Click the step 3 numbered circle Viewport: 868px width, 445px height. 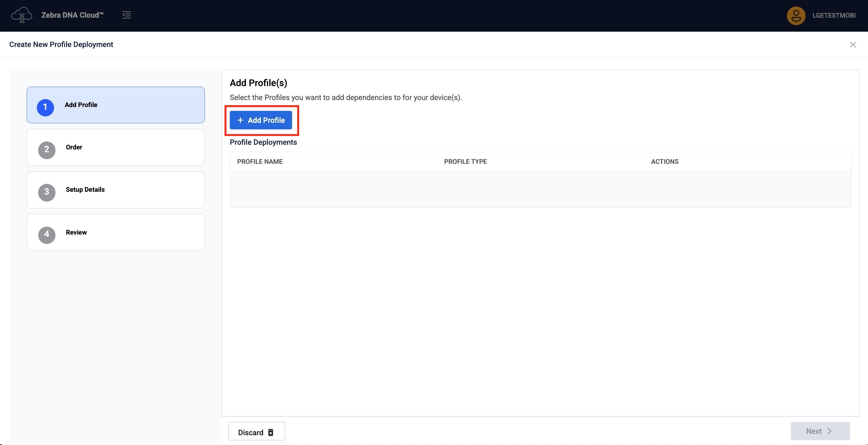pos(47,192)
